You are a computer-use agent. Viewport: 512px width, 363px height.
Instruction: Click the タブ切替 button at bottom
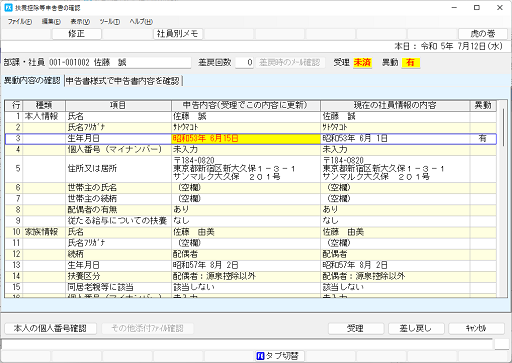coord(279,356)
